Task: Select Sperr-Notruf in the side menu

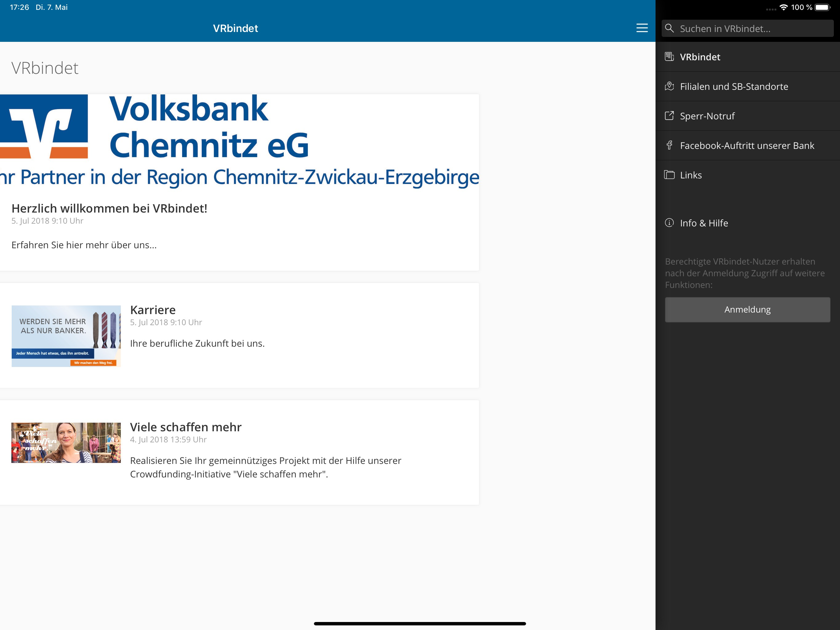Action: click(748, 116)
